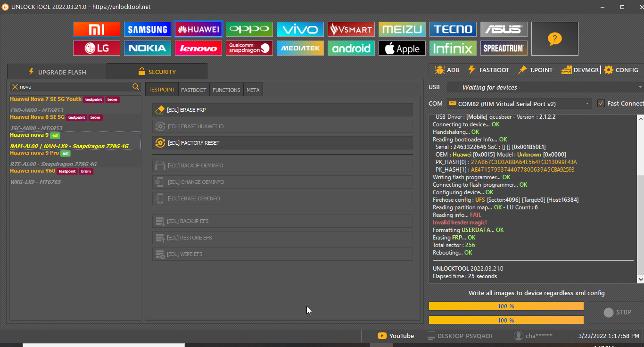Open the META sub-tab
The height and width of the screenshot is (347, 644).
pos(253,90)
